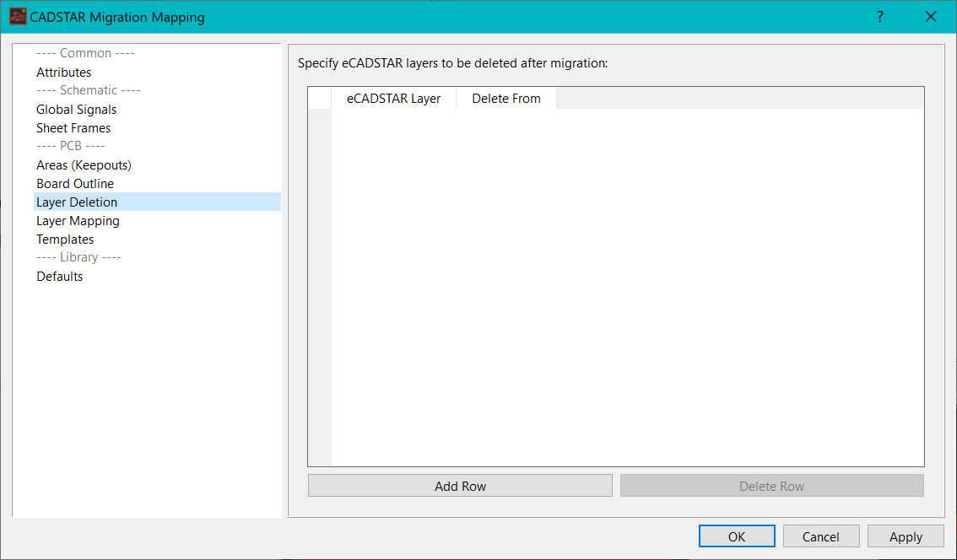This screenshot has width=957, height=560.
Task: Open the help question mark button
Action: (x=879, y=17)
